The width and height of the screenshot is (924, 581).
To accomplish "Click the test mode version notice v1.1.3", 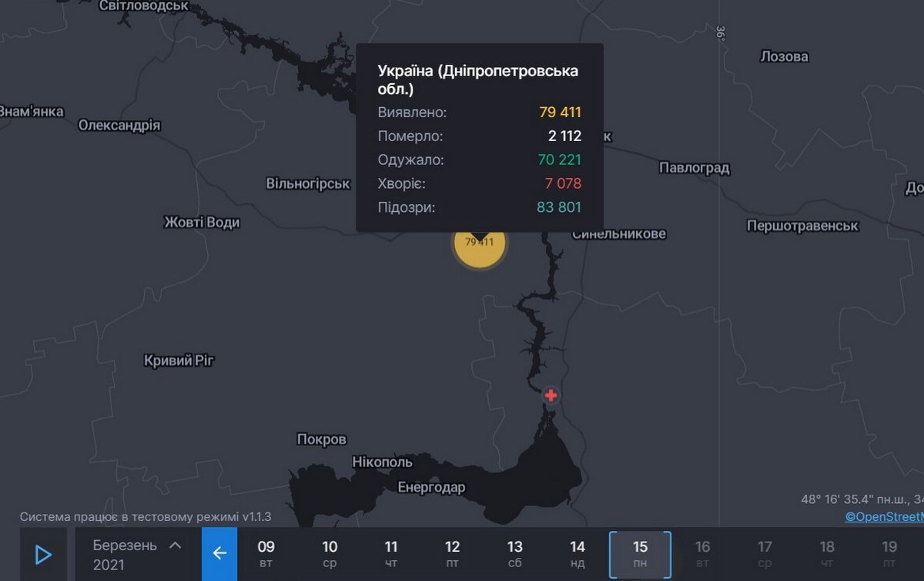I will point(146,516).
